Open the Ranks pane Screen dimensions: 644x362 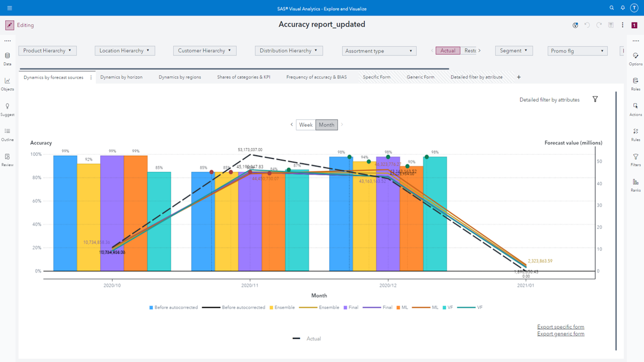[636, 185]
